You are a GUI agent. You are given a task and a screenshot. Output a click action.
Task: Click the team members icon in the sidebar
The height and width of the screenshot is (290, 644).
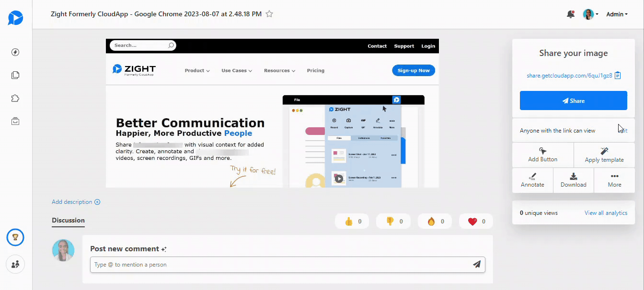point(15,264)
